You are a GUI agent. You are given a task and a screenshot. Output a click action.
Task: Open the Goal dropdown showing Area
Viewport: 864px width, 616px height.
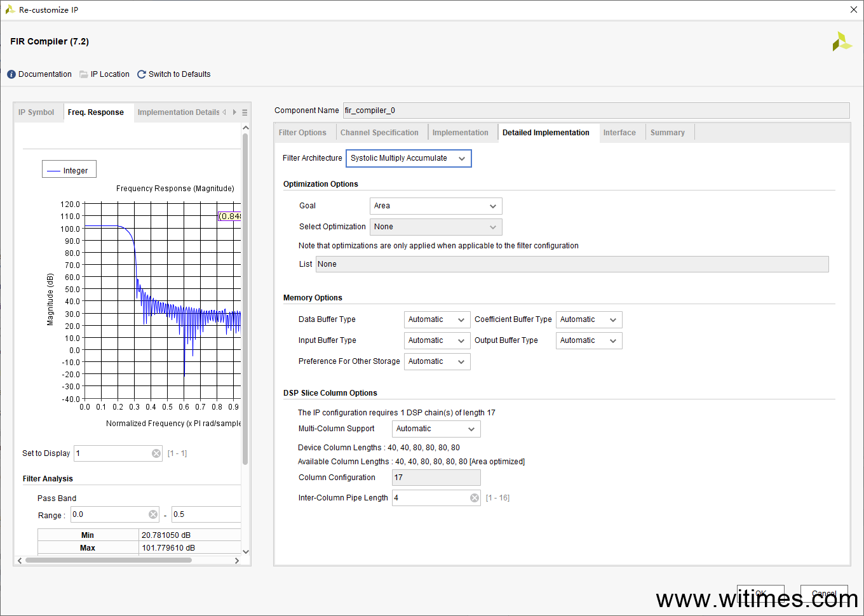pyautogui.click(x=436, y=206)
